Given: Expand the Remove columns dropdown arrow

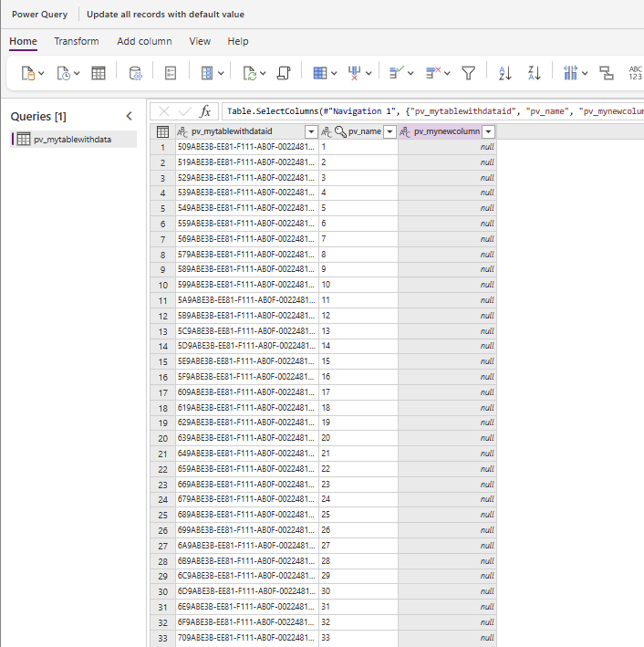Looking at the screenshot, I should [369, 73].
